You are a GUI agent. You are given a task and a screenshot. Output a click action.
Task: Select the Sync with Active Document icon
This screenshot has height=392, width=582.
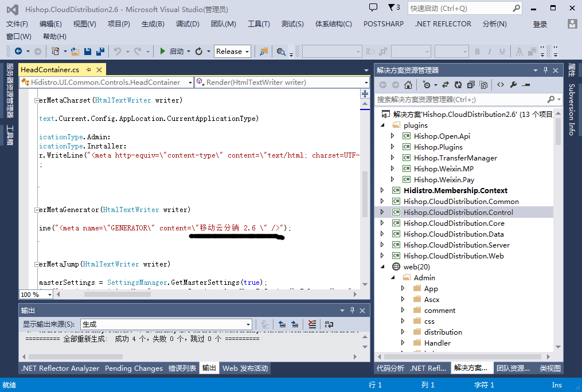coord(444,84)
